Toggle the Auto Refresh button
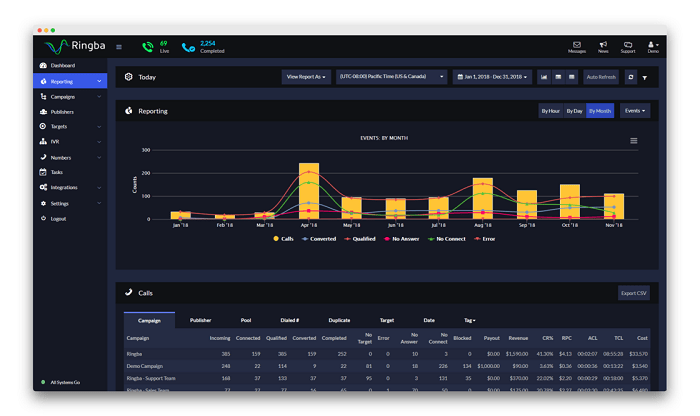Screen dimensions: 700x416 point(602,77)
